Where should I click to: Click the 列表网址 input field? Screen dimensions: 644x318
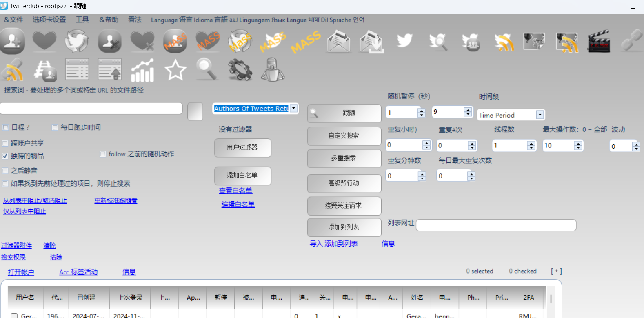[496, 225]
